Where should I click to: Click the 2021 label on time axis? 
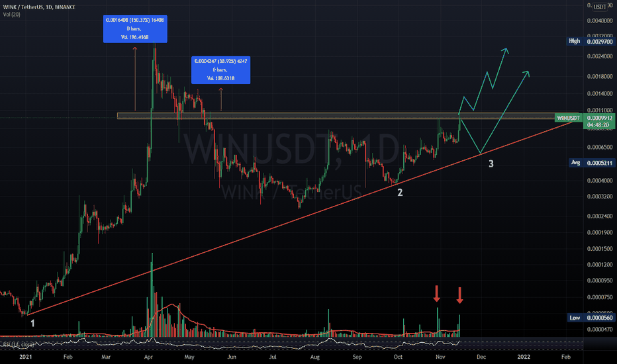click(26, 357)
